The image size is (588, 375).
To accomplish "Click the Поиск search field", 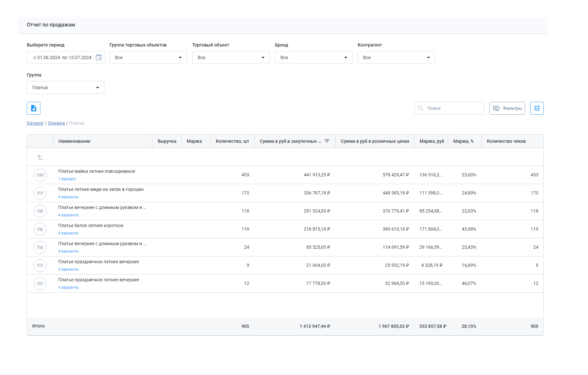I will 449,108.
